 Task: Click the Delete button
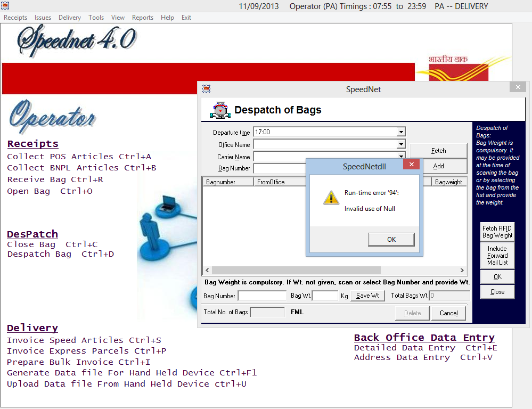412,313
